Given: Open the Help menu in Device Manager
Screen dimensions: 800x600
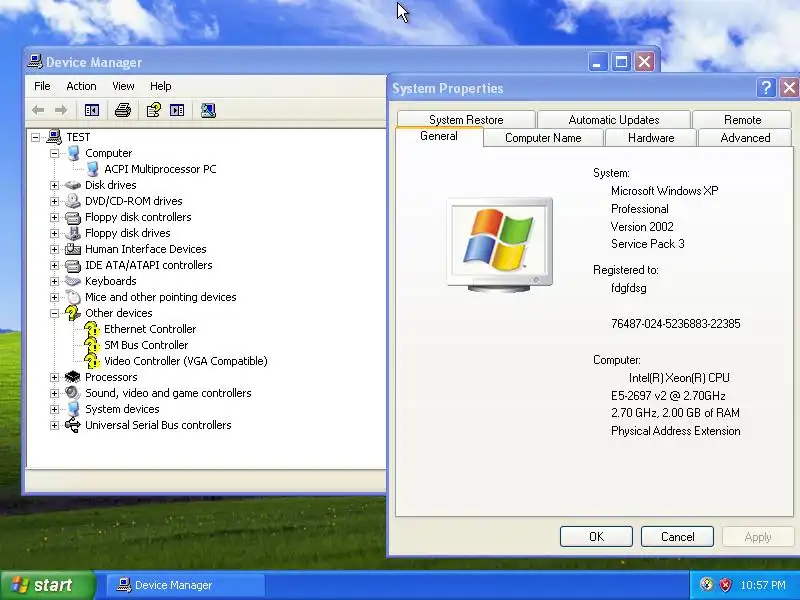Looking at the screenshot, I should 161,86.
